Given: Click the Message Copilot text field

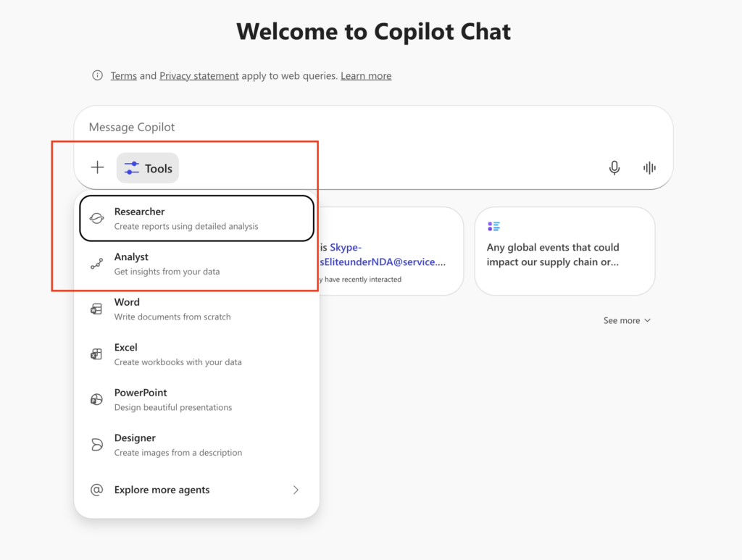Looking at the screenshot, I should point(362,128).
